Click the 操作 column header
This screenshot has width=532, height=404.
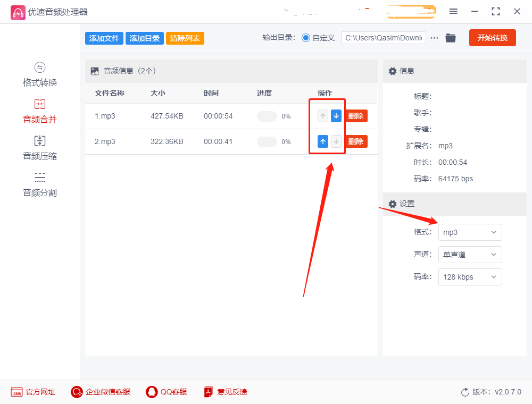325,93
